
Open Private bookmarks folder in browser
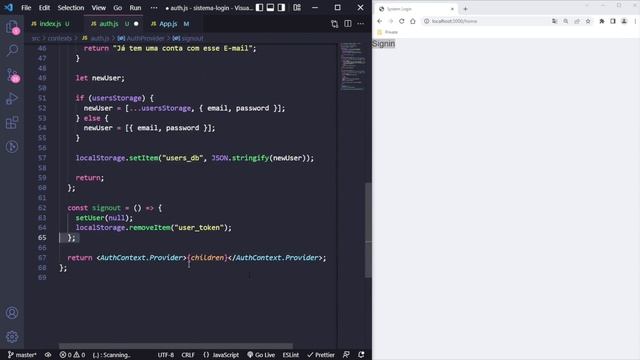(387, 32)
